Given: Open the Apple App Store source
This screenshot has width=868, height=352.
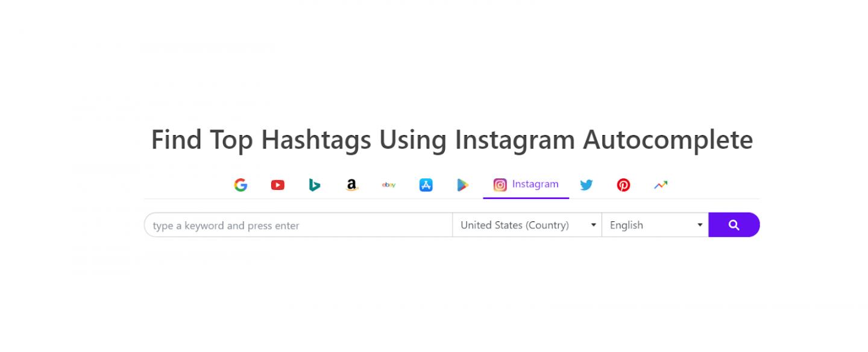Looking at the screenshot, I should click(x=426, y=185).
